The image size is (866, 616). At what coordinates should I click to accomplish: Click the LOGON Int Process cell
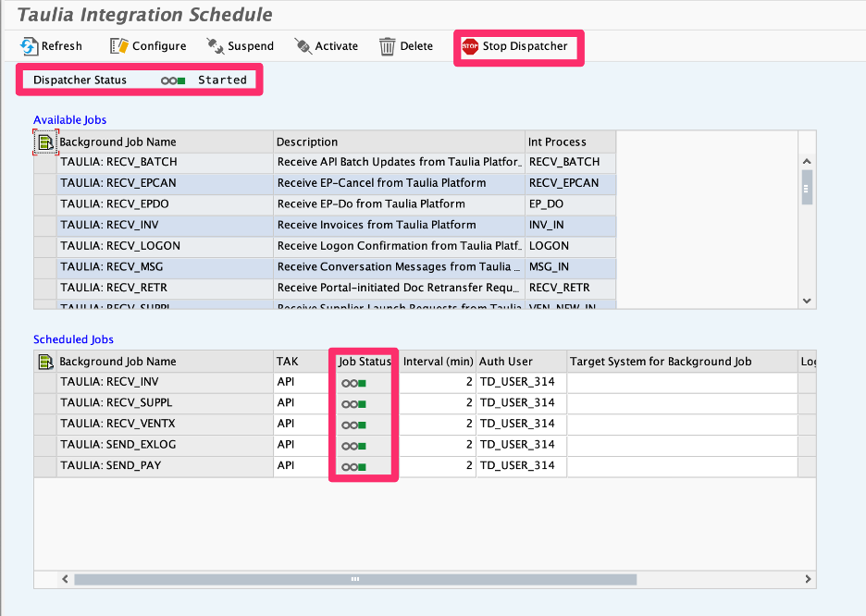(570, 246)
